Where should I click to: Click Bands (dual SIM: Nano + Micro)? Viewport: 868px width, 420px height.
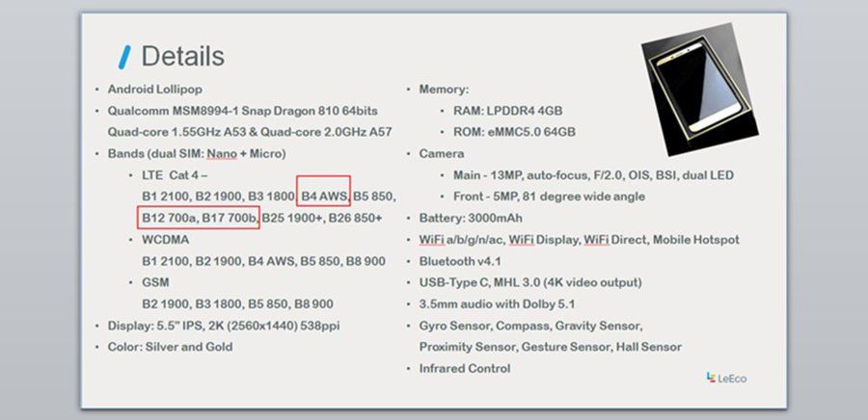197,153
